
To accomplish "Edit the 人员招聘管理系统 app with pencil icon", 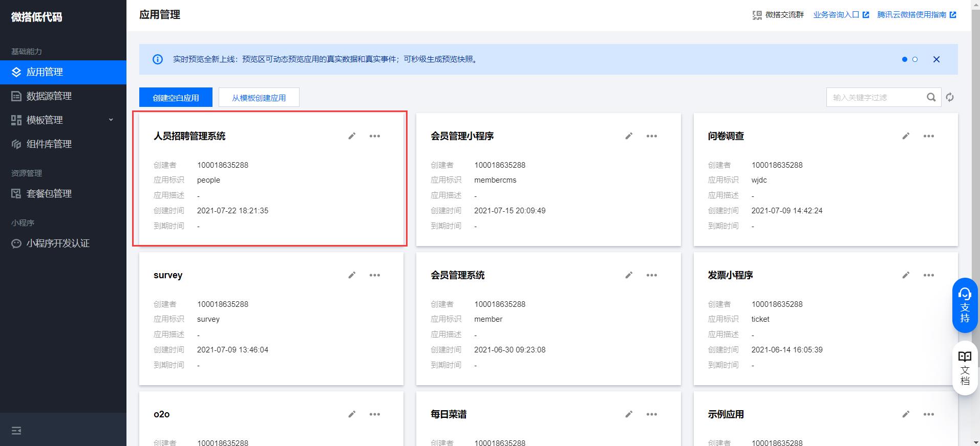I will point(352,136).
